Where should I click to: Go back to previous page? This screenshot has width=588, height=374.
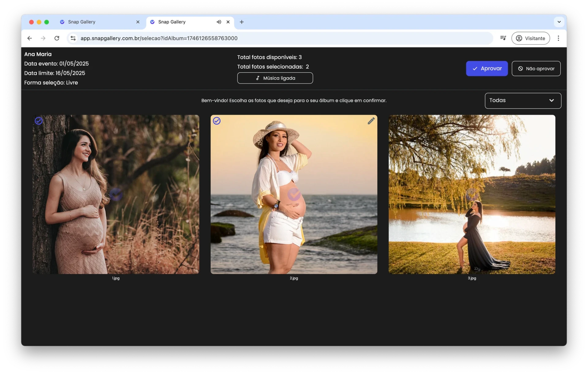pos(29,38)
